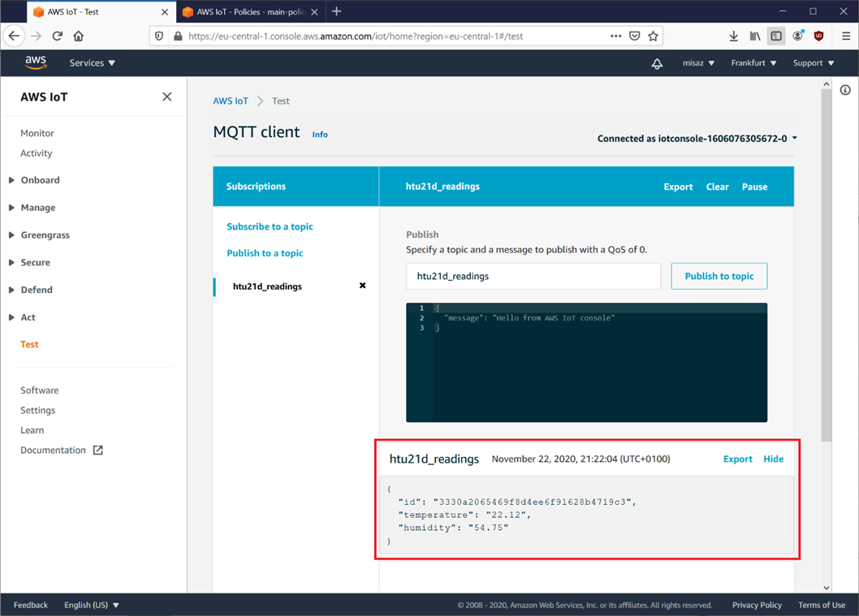Open the English (US) language dropdown
This screenshot has height=616, width=859.
pyautogui.click(x=92, y=605)
